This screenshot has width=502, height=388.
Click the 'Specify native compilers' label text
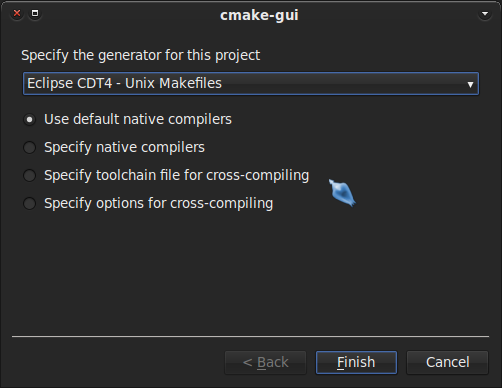click(x=124, y=147)
